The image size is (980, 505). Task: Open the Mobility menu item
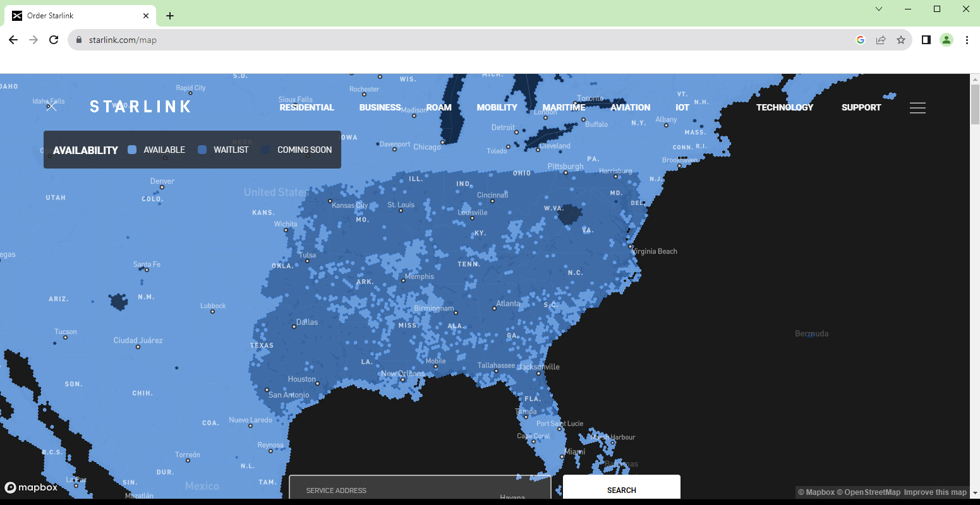click(x=497, y=107)
